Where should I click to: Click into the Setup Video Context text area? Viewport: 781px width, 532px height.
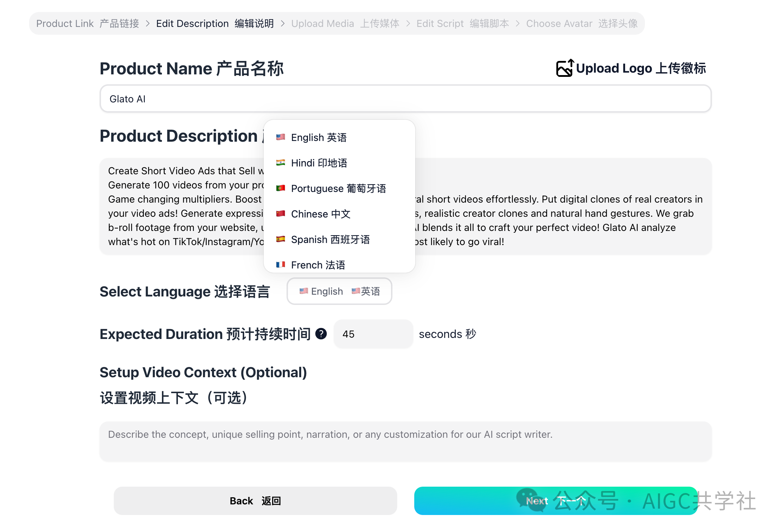pyautogui.click(x=405, y=441)
